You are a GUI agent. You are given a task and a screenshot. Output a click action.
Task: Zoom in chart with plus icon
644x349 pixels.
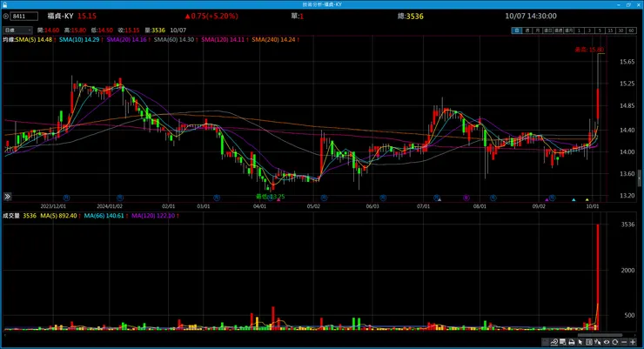tap(633, 342)
